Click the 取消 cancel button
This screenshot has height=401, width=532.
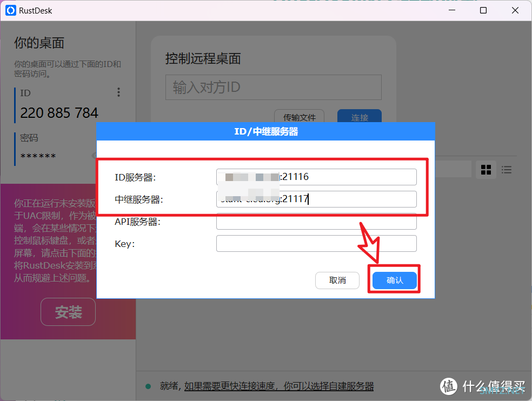tap(337, 280)
